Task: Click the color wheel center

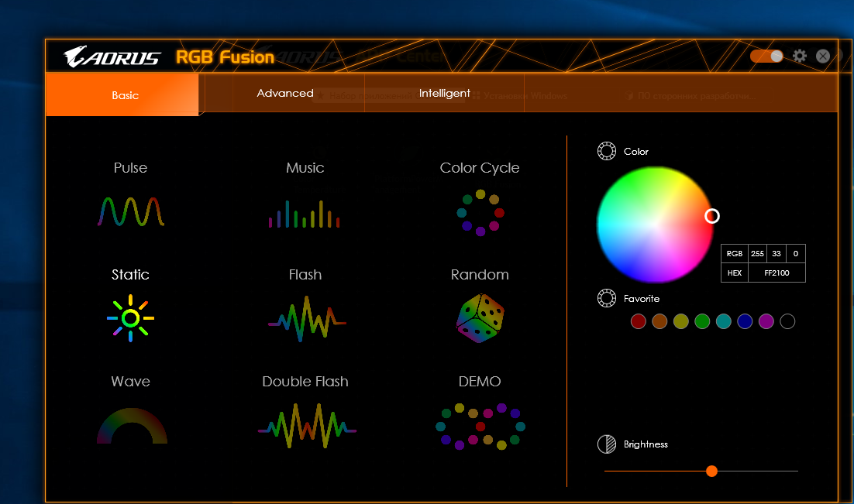Action: 655,225
